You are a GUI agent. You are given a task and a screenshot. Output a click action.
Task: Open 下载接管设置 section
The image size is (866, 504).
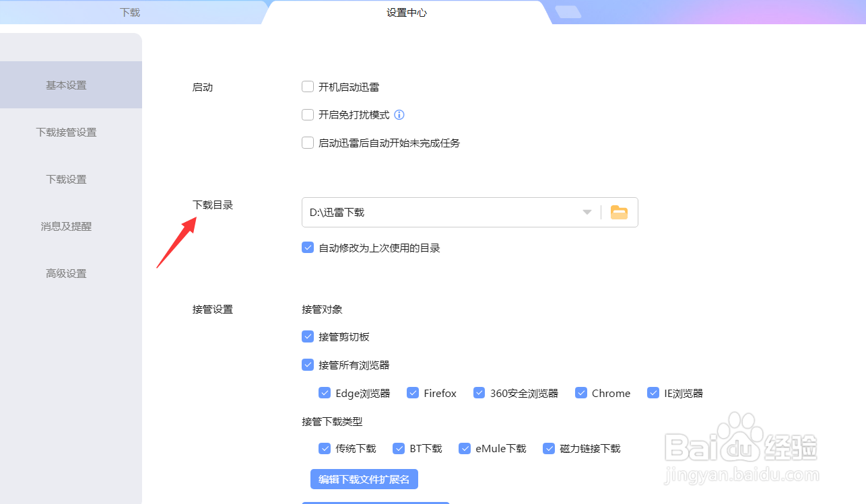click(x=65, y=132)
